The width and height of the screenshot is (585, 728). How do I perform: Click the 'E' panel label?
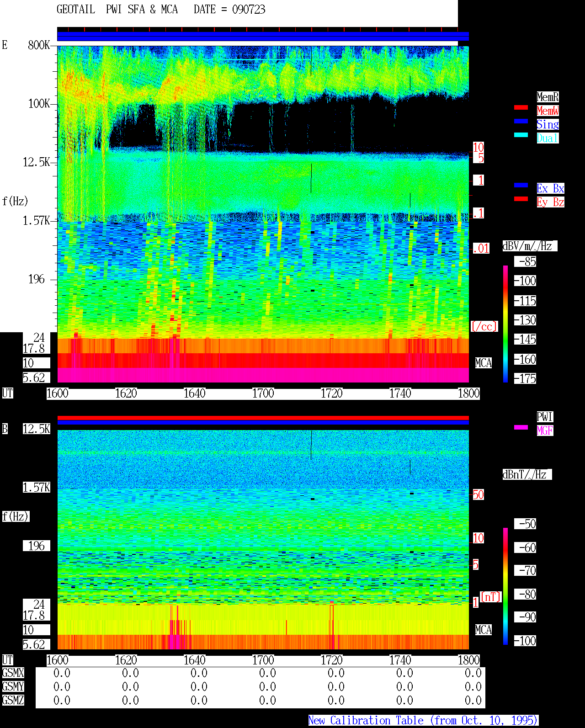(5, 45)
